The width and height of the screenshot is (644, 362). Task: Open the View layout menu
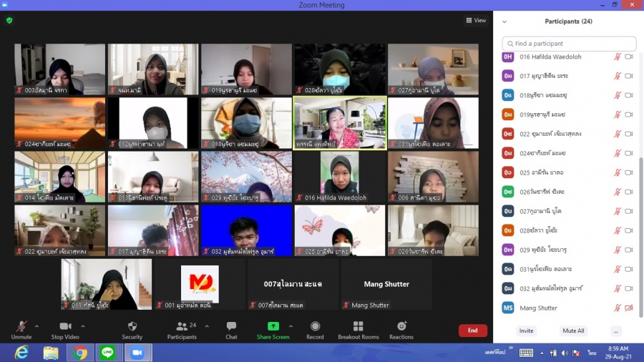pyautogui.click(x=477, y=21)
